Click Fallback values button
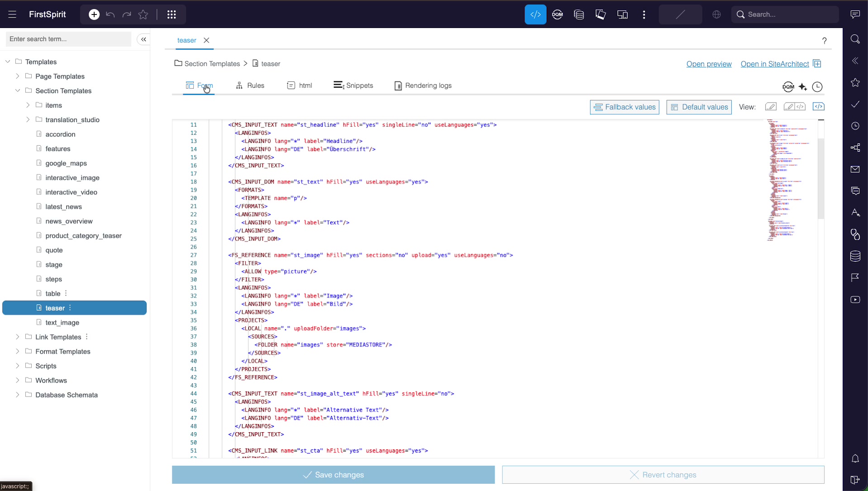 [x=625, y=107]
